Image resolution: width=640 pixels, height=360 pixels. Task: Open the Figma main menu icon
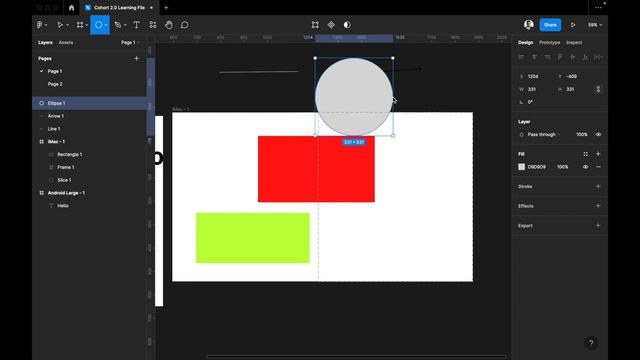[40, 25]
